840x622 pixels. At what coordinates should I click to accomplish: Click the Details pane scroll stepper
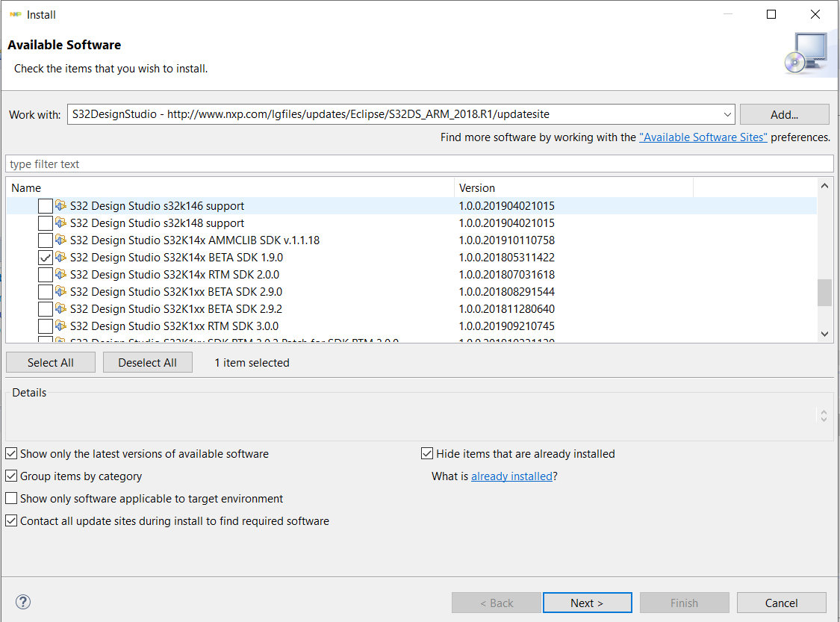pos(824,415)
